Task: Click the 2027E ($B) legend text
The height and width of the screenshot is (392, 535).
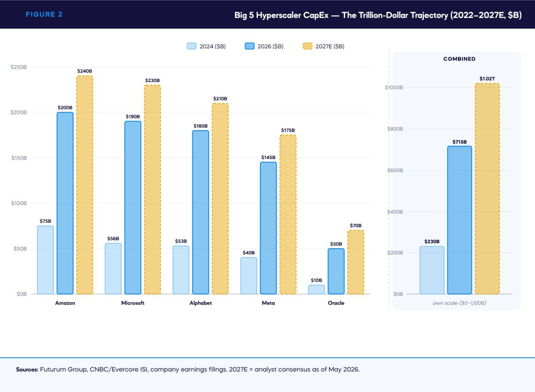Action: (330, 47)
